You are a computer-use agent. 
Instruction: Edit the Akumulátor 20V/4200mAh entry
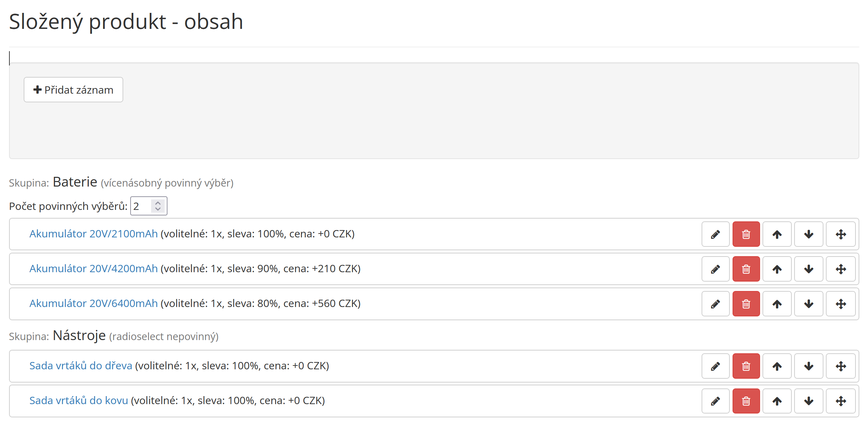(715, 269)
